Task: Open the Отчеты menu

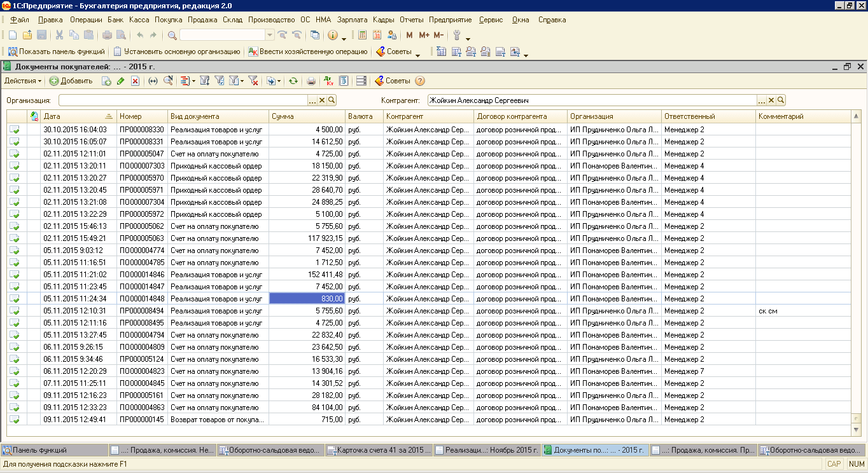Action: tap(411, 20)
